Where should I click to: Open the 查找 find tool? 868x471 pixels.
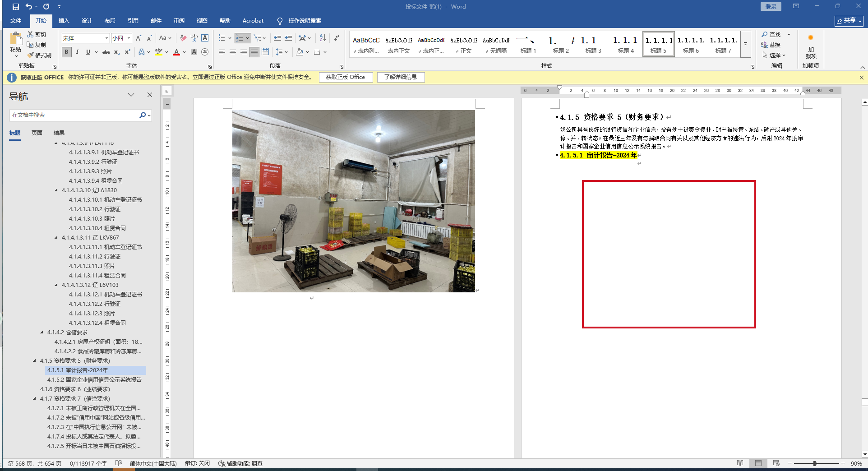[771, 34]
